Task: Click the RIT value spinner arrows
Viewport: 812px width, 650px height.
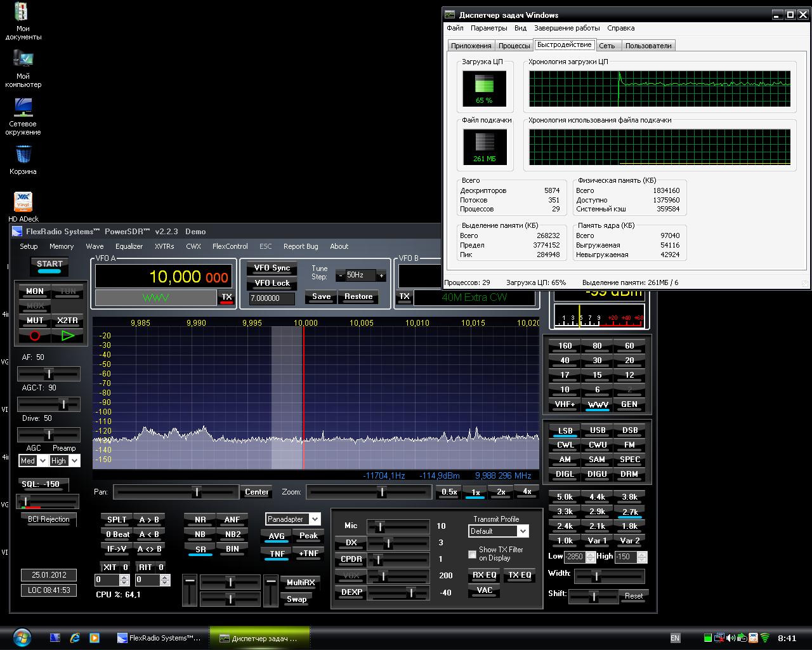Action: pyautogui.click(x=165, y=580)
